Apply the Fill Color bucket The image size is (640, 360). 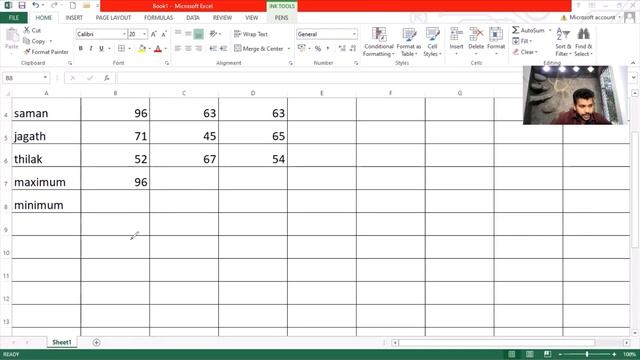point(142,49)
